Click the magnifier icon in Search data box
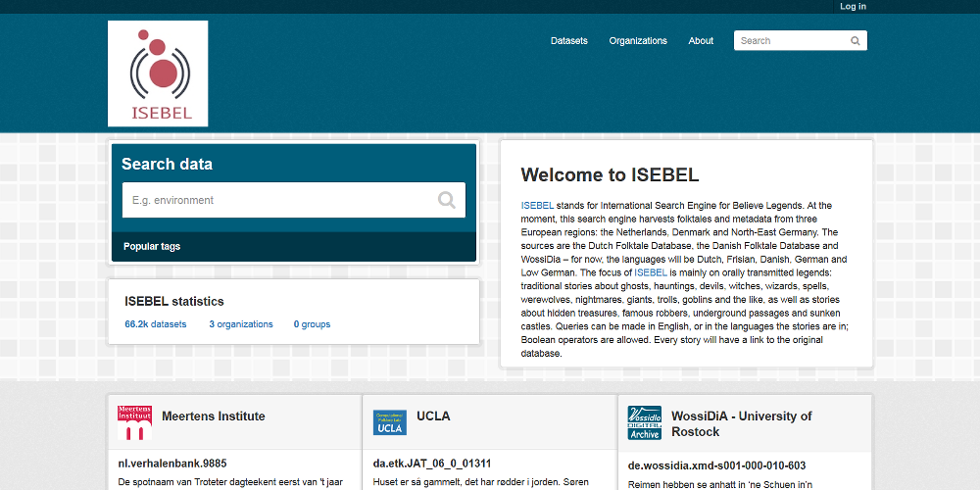This screenshot has width=980, height=490. coord(446,200)
